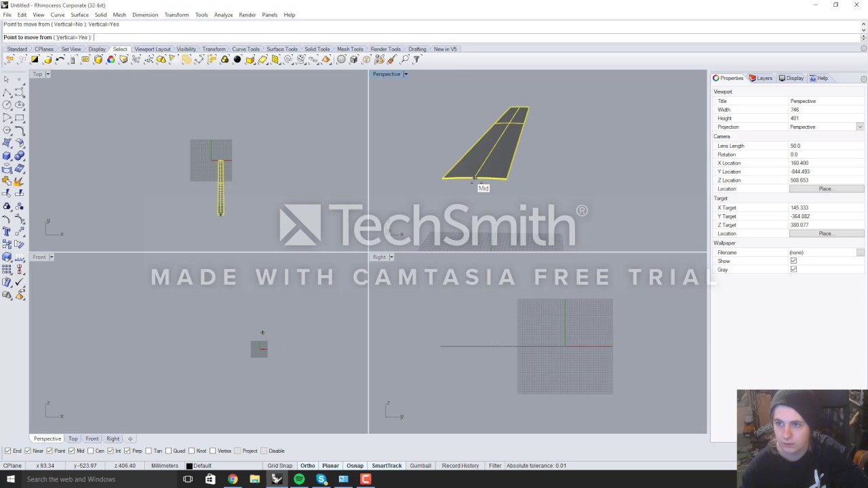Toggle the Int osnap checkbox
Viewport: 868px width, 488px height.
110,451
